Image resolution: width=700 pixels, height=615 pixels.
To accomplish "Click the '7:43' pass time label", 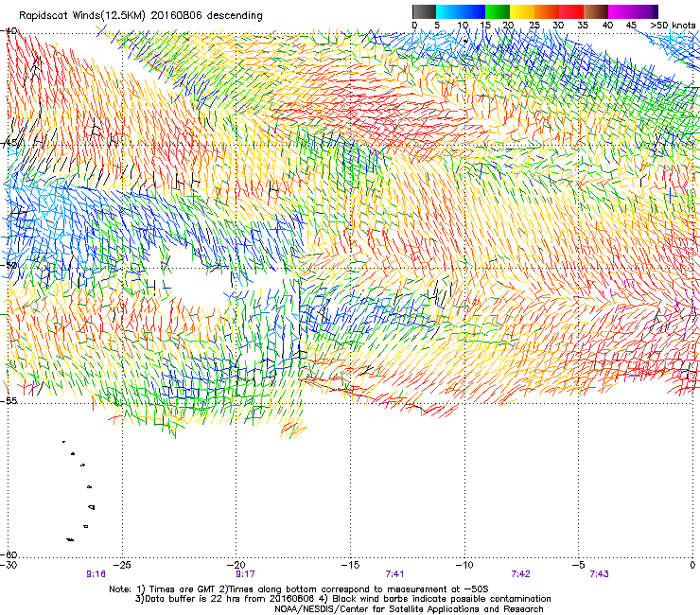I will [599, 574].
